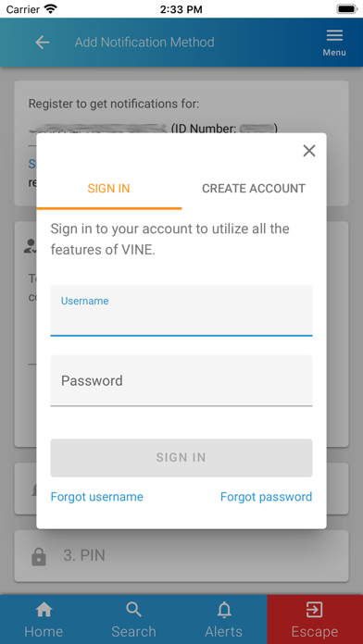Focus the Username input field

(181, 311)
